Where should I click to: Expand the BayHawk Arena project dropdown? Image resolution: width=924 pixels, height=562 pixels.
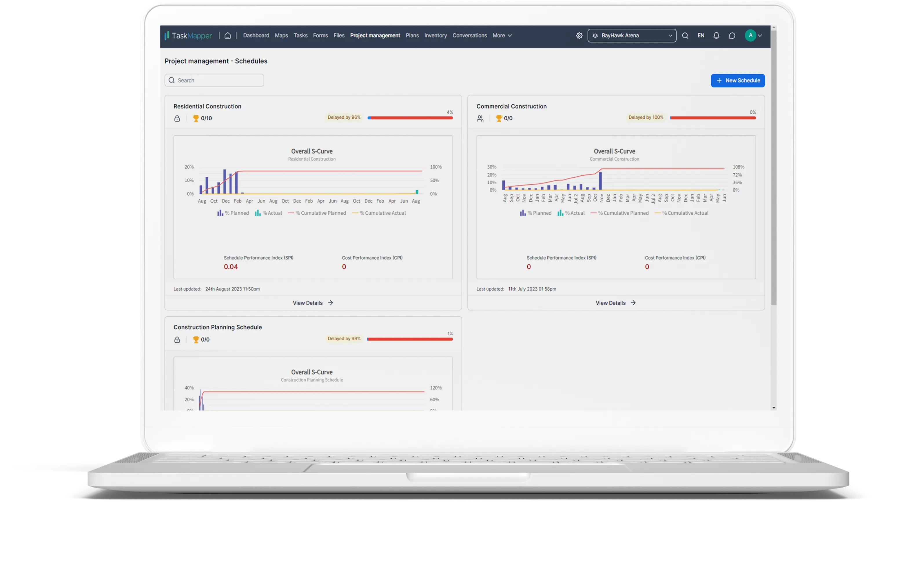(x=632, y=36)
